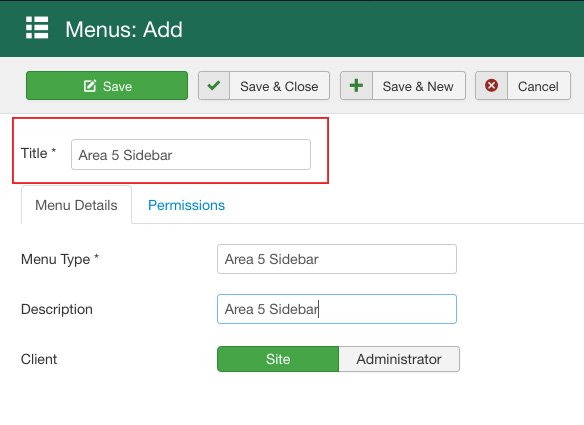Viewport: 584px width, 425px height.
Task: Focus the Title input field
Action: [191, 155]
